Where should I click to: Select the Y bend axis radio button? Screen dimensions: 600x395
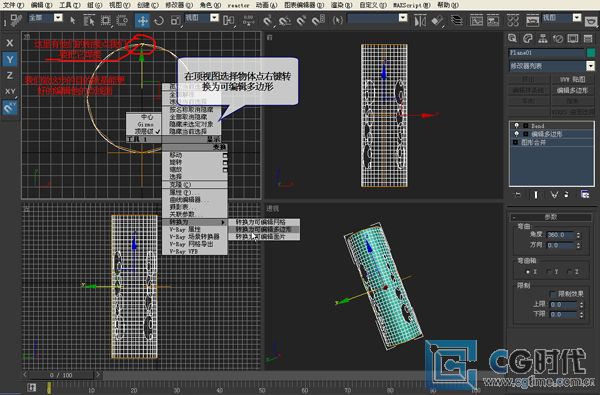pos(549,272)
